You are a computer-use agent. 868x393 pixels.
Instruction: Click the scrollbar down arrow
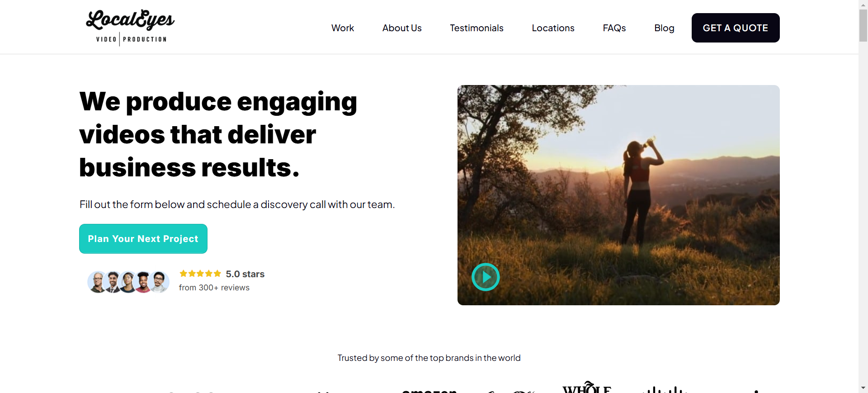[x=863, y=388]
